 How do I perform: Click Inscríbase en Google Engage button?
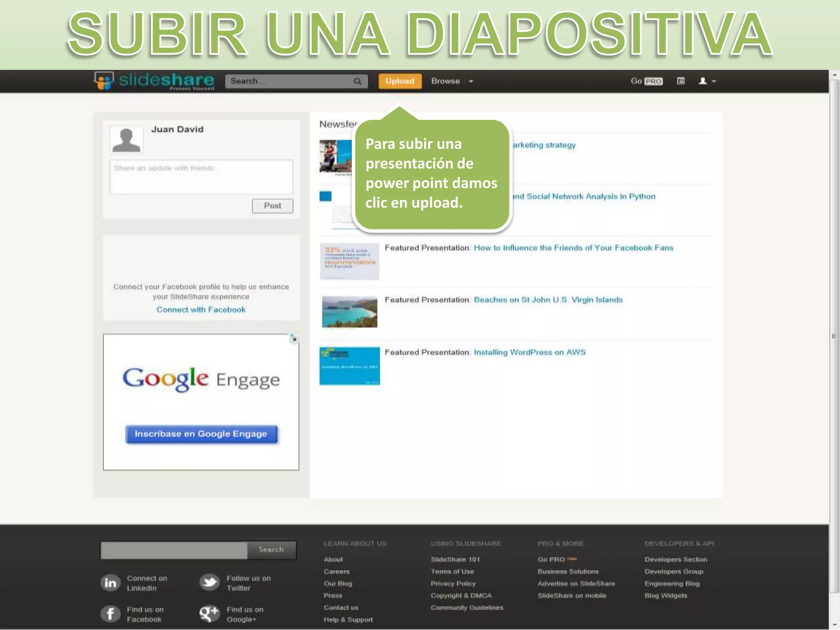click(x=201, y=434)
